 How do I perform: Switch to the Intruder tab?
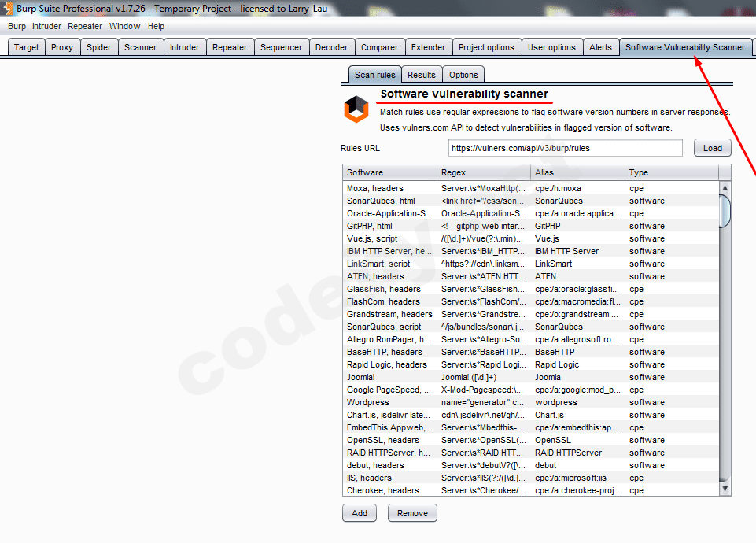(x=184, y=47)
